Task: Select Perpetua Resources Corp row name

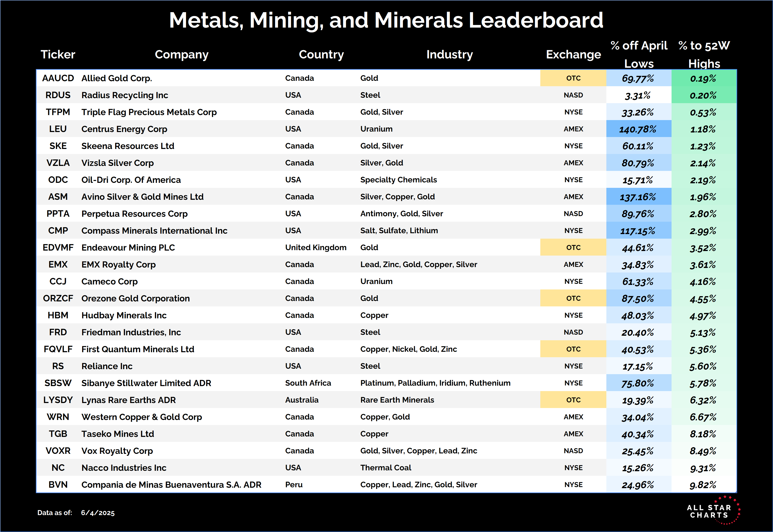Action: pyautogui.click(x=134, y=214)
